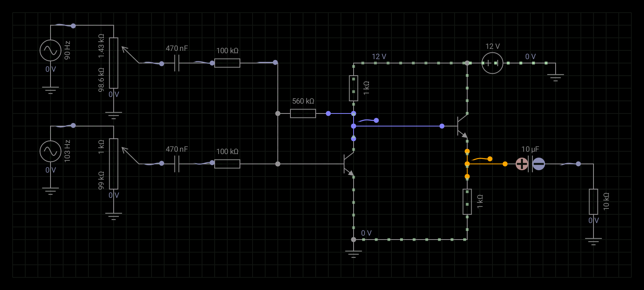Select the ground symbol under the 10 kΩ resistor
This screenshot has width=644, height=290.
(593, 241)
